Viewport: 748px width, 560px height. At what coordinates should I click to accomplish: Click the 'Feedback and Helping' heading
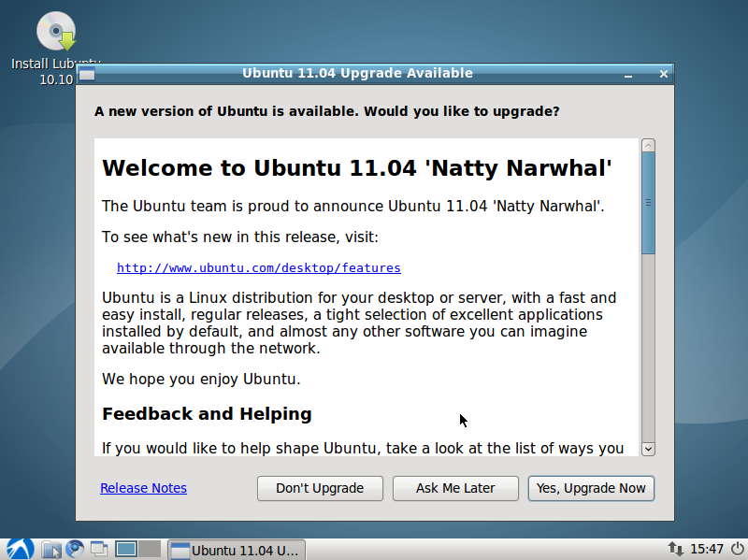207,414
